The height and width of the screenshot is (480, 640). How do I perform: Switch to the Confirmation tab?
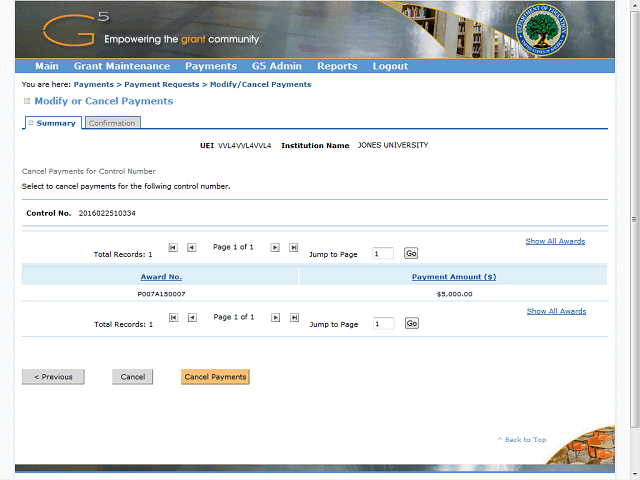[112, 123]
